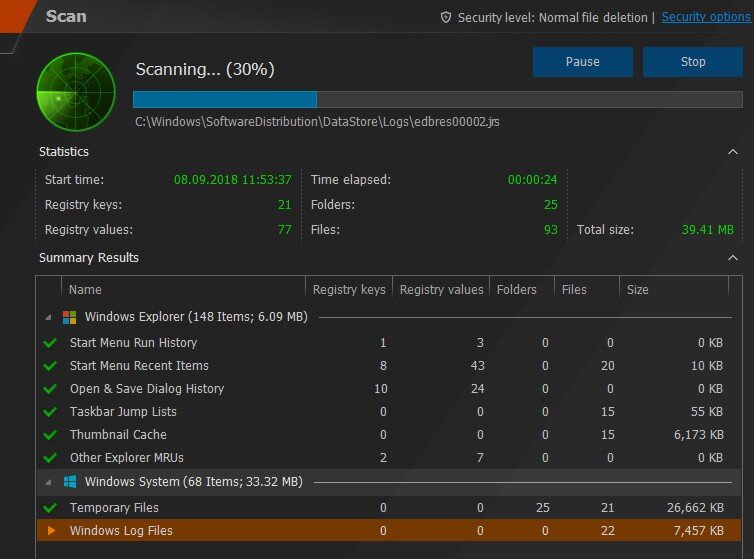Click the green checkmark for Taskbar Jump Lists
Viewport: 754px width, 559px height.
point(50,412)
